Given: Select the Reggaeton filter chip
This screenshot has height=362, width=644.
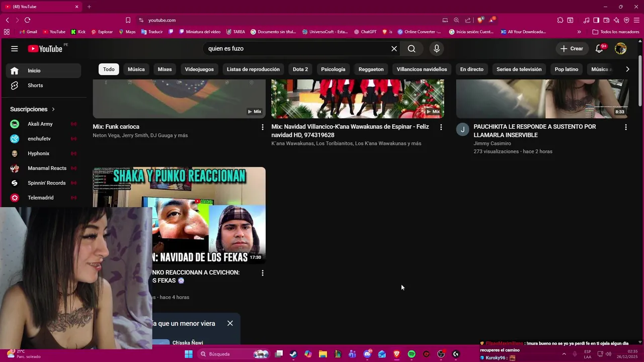Looking at the screenshot, I should (x=371, y=69).
